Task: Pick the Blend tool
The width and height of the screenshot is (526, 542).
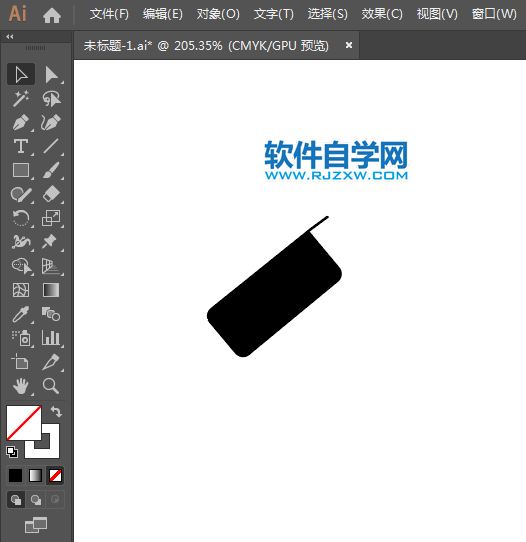Action: [51, 314]
